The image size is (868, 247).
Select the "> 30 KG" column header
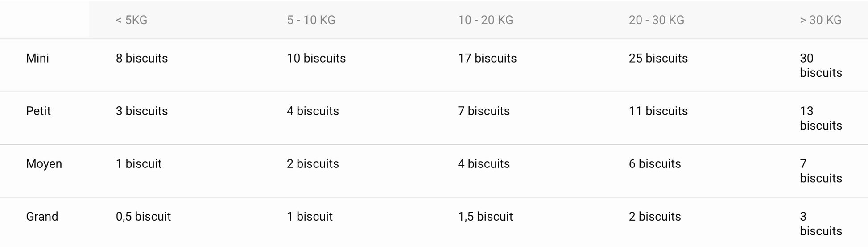coord(820,20)
